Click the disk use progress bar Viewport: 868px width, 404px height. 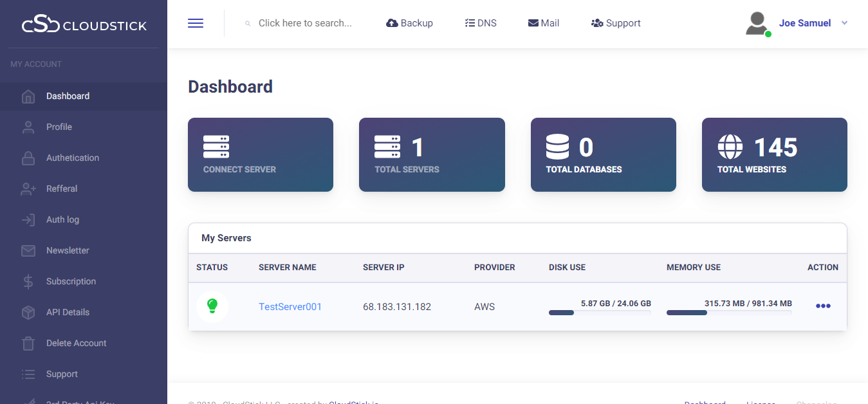(x=599, y=313)
